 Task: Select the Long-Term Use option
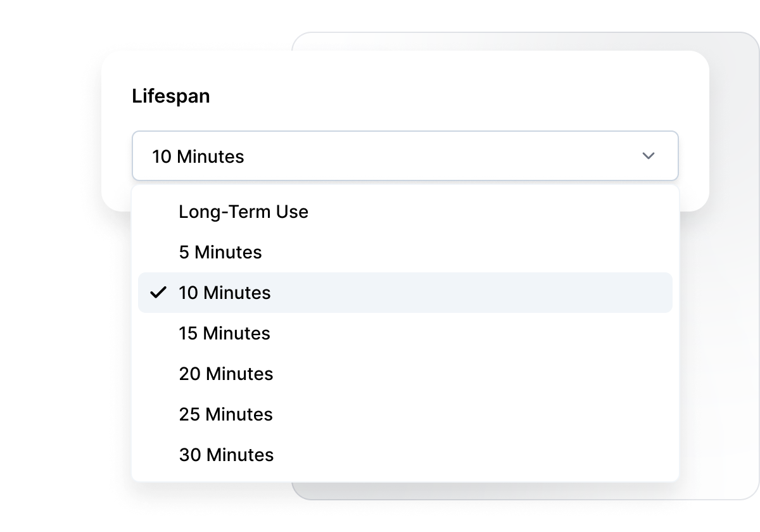point(243,212)
